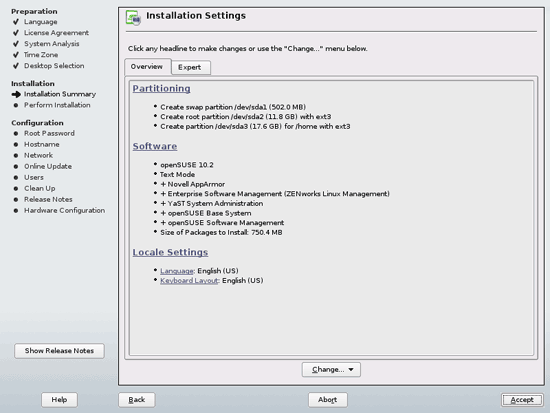Click the 'Desktop Selection' step text
This screenshot has height=413, width=550.
(x=54, y=66)
